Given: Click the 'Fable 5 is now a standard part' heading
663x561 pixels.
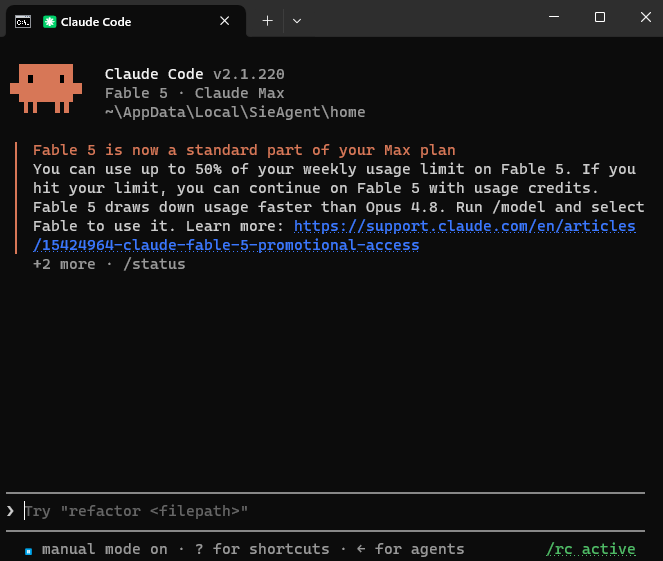Looking at the screenshot, I should tap(244, 150).
